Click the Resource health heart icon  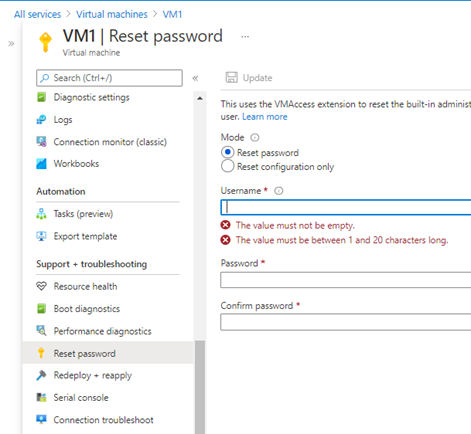[41, 286]
